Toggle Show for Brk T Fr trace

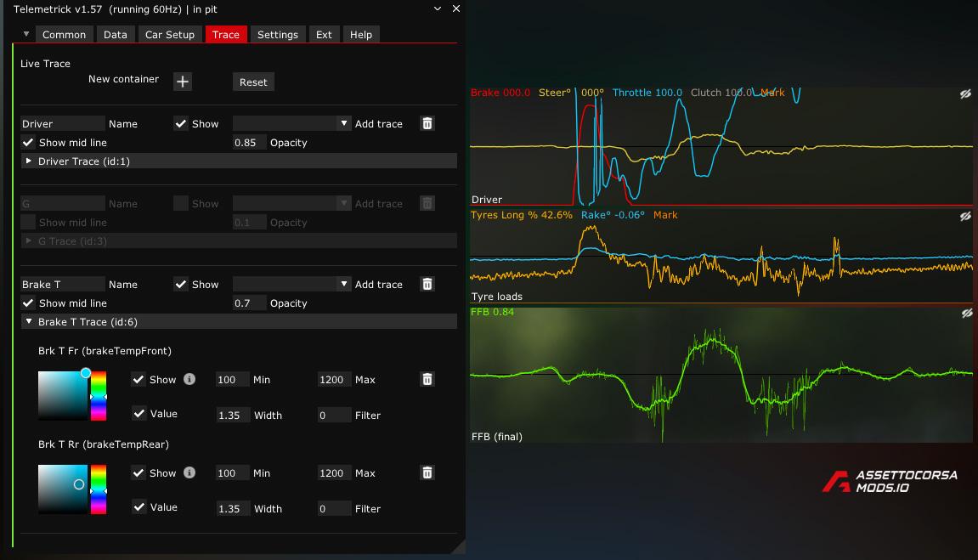pos(139,379)
